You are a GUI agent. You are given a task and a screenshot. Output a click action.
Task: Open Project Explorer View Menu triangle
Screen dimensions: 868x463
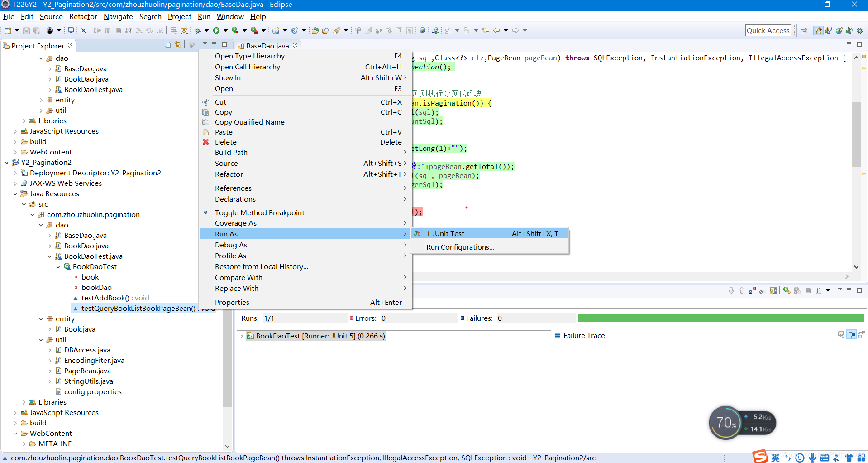205,44
